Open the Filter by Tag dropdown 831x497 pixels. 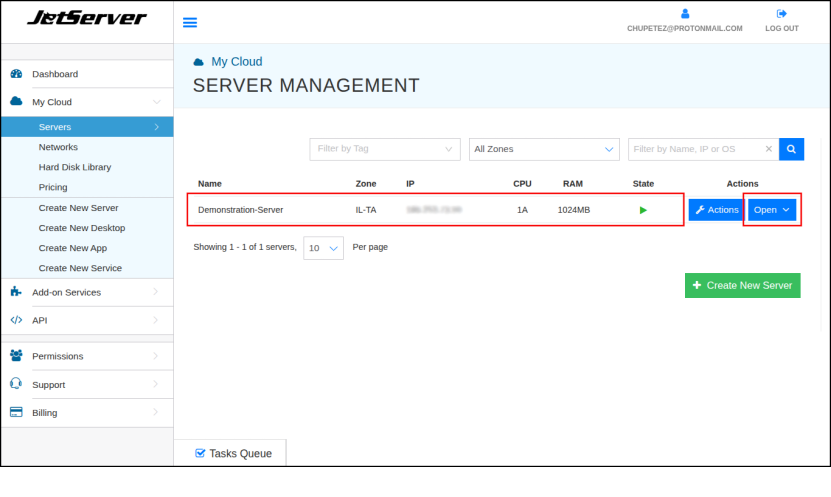coord(384,149)
